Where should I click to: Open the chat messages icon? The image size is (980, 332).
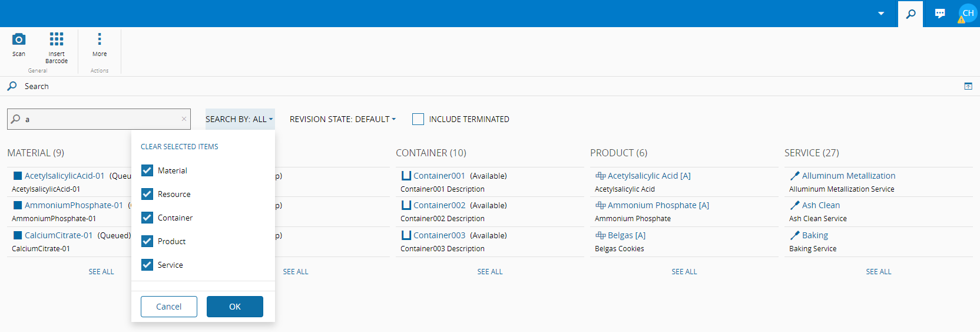point(940,14)
